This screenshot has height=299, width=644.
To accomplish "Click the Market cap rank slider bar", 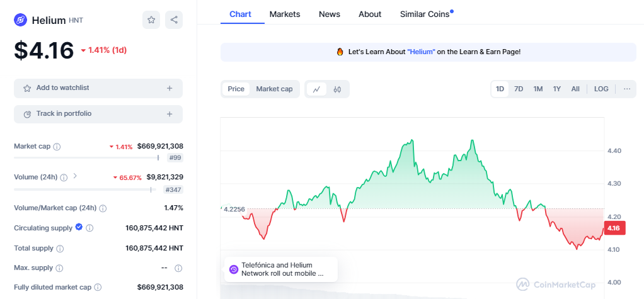I will pos(87,157).
